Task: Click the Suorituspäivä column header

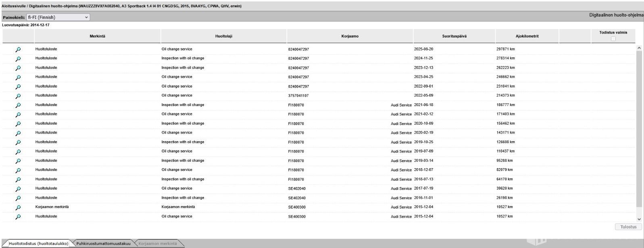Action: [x=454, y=36]
